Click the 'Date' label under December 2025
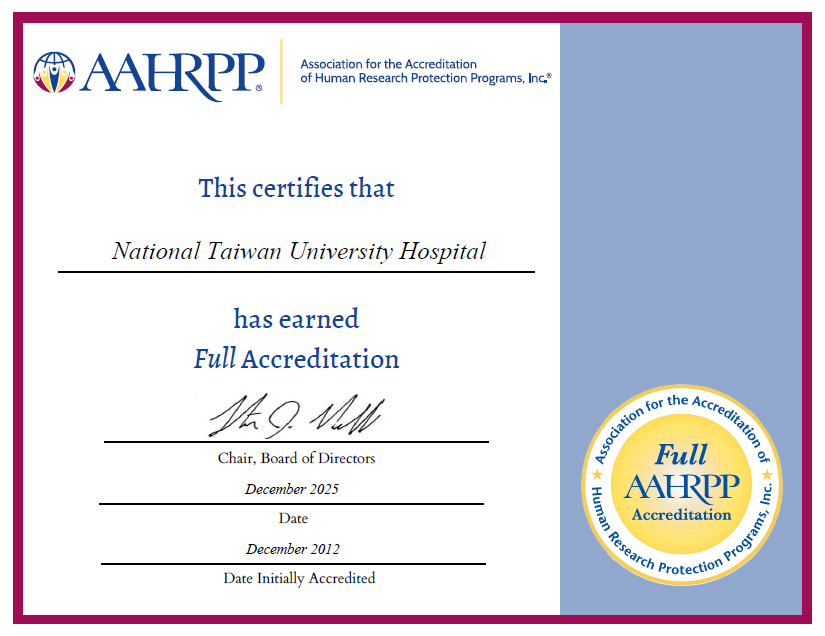 point(293,518)
